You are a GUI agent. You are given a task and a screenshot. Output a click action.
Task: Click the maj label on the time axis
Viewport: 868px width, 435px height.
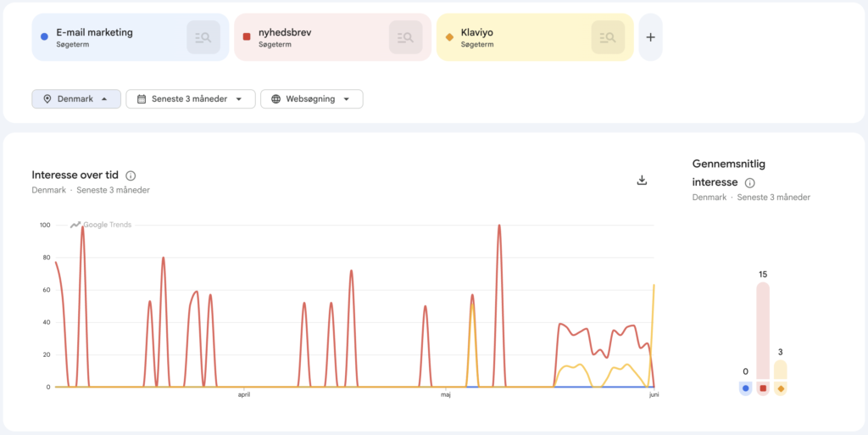(446, 394)
